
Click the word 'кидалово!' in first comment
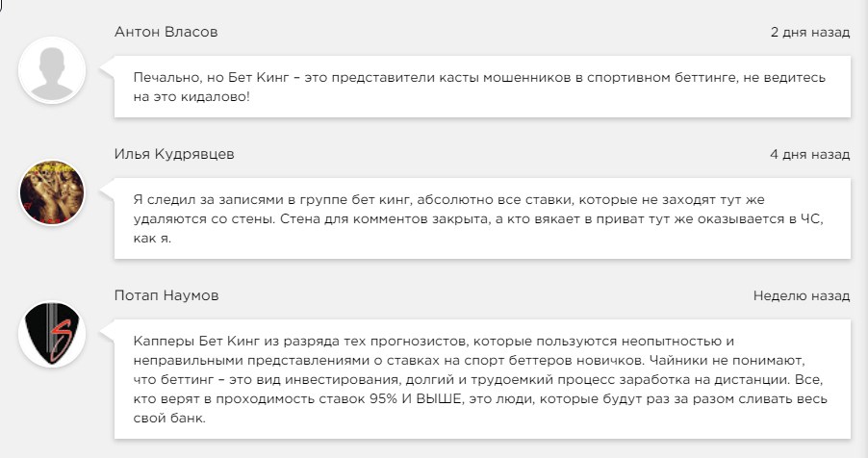click(x=217, y=97)
